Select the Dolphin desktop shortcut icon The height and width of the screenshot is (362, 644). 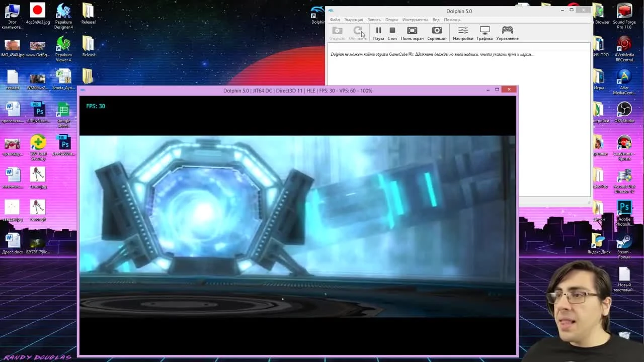tap(318, 14)
